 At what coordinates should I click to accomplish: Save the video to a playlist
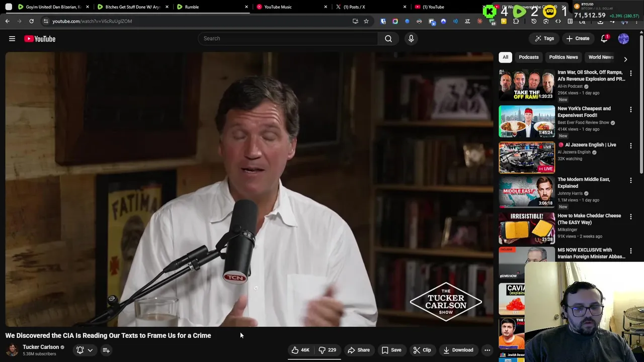click(391, 350)
